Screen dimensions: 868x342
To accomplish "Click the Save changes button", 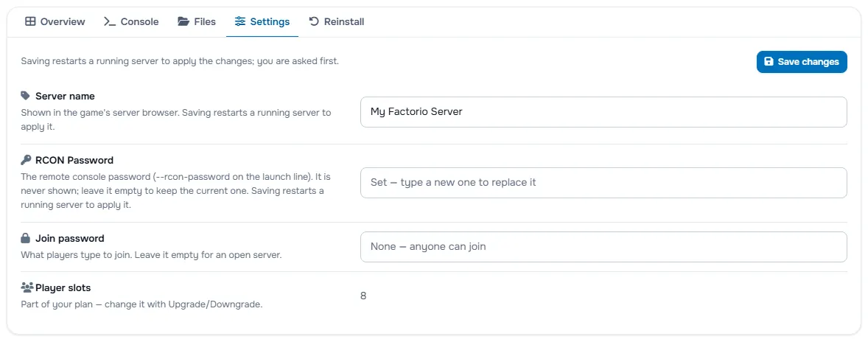I will pyautogui.click(x=802, y=61).
